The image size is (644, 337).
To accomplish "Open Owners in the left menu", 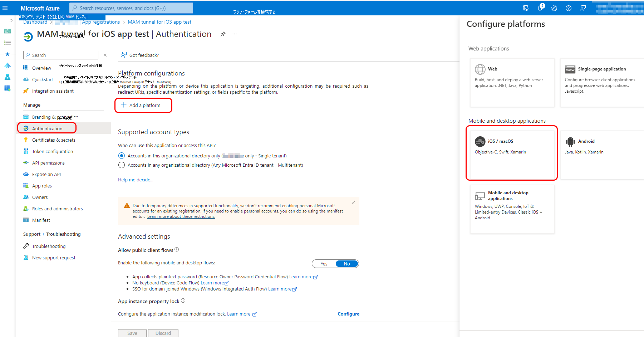I will tap(40, 197).
